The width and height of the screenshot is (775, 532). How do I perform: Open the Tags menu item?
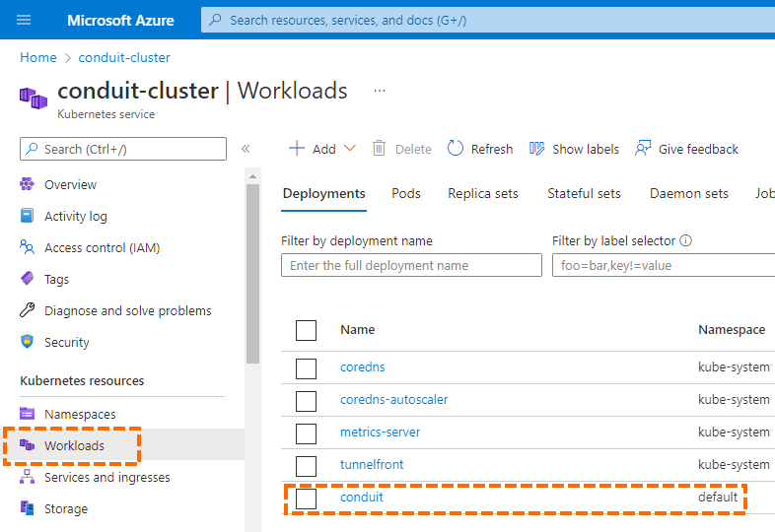(x=56, y=279)
